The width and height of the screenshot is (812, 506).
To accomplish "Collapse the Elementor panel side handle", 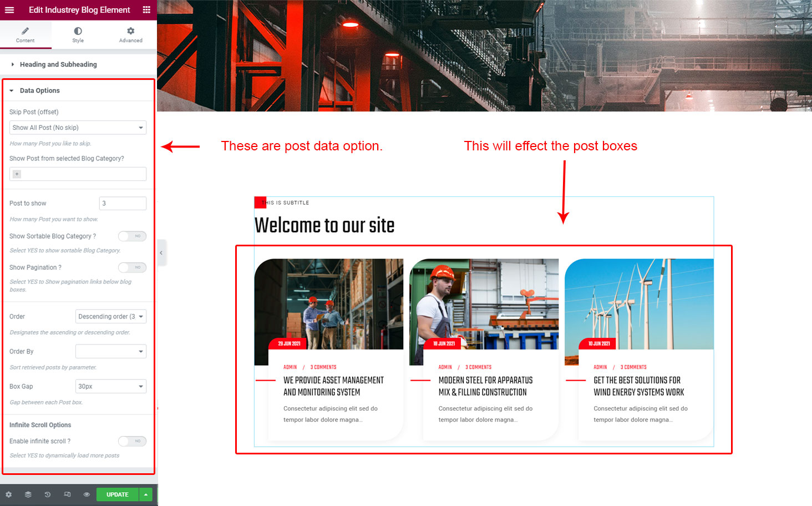I will click(161, 253).
